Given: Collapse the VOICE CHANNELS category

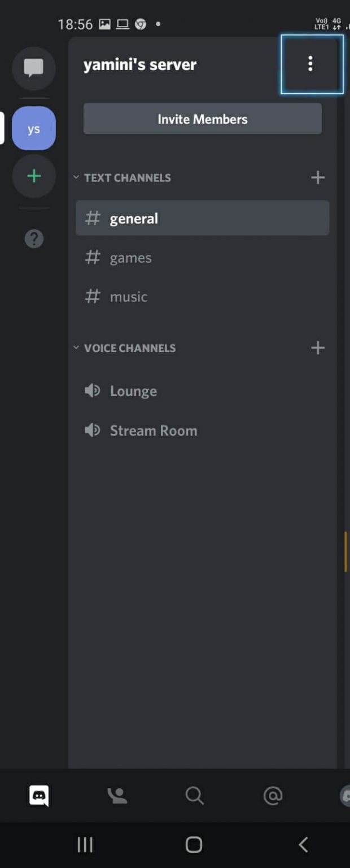Looking at the screenshot, I should tap(124, 348).
